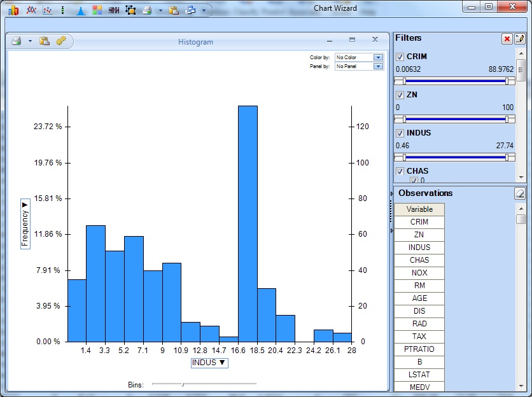Click the eraser icon in Observations header
The image size is (532, 397).
coord(520,193)
